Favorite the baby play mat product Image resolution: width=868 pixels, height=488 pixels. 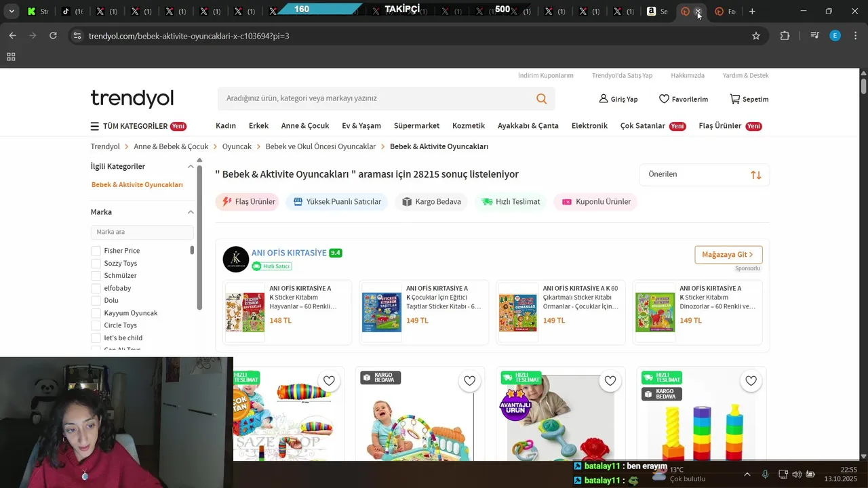click(469, 381)
